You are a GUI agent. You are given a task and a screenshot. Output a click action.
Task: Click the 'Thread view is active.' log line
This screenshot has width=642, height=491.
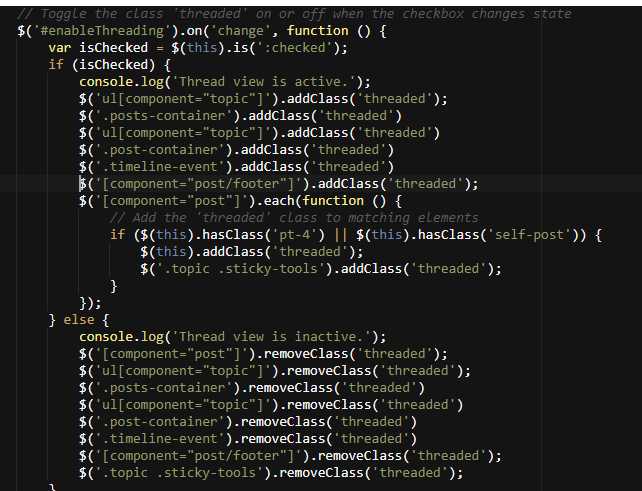(225, 82)
